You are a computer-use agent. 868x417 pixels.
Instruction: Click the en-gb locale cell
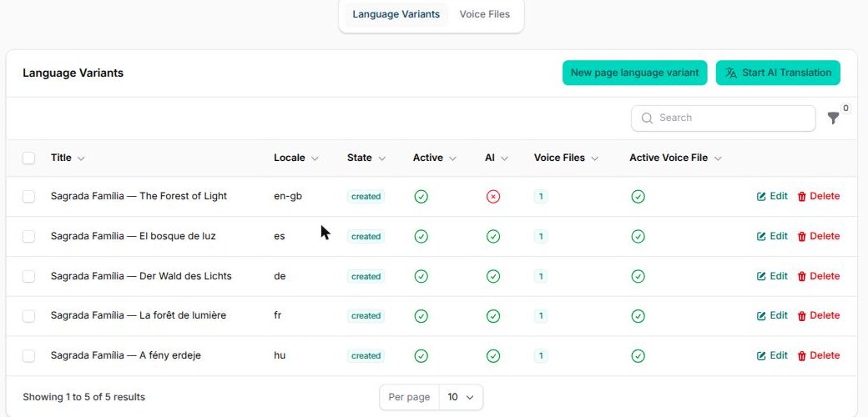pyautogui.click(x=288, y=196)
